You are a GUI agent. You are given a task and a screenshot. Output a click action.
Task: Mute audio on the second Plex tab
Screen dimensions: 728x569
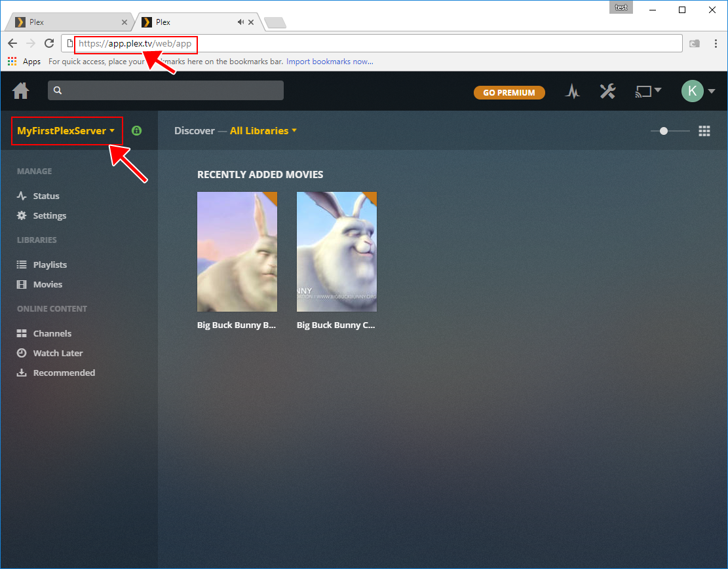coord(241,22)
